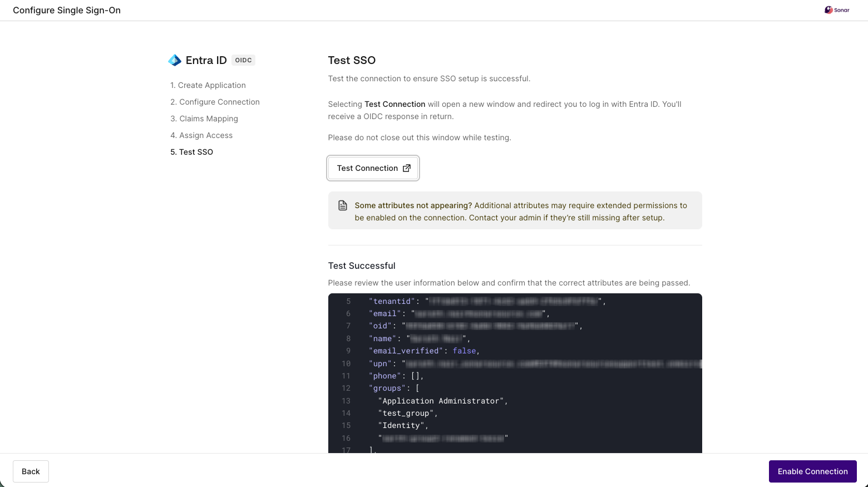Click the "email_verified" key in the JSON
This screenshot has height=487, width=868.
tap(406, 351)
